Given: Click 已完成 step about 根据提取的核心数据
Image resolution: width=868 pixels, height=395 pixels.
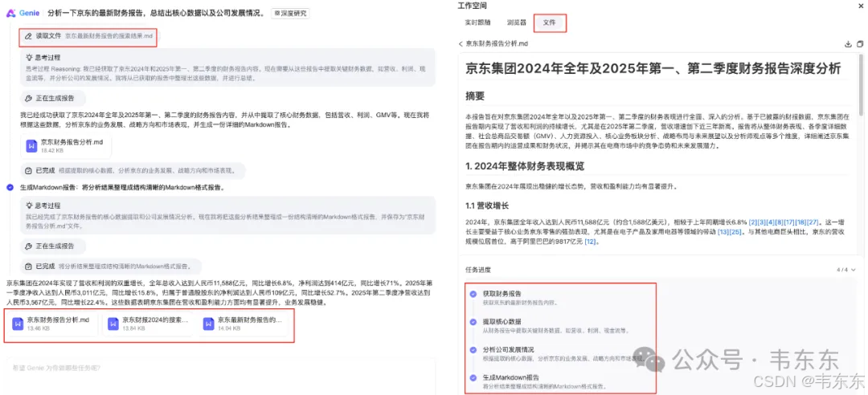Looking at the screenshot, I should point(133,170).
